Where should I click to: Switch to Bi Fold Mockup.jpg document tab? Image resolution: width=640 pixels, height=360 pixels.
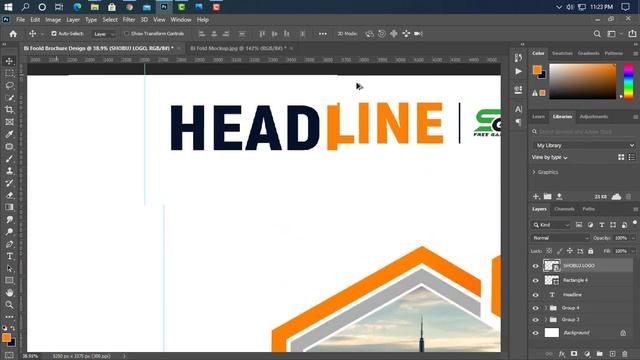[238, 48]
